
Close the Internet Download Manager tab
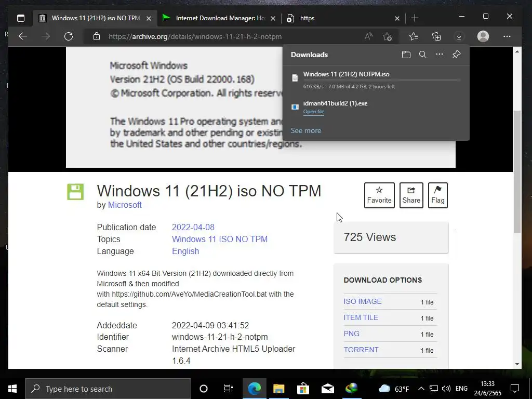(x=273, y=18)
